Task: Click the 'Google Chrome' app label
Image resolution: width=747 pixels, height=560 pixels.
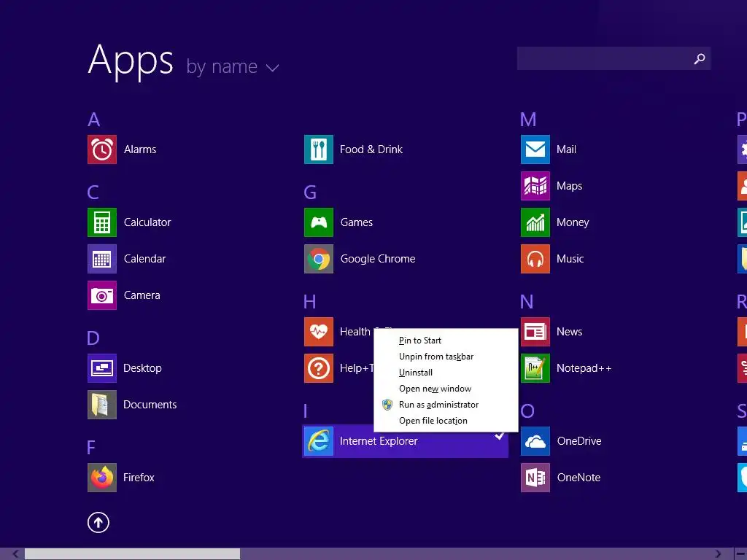Action: (x=378, y=259)
